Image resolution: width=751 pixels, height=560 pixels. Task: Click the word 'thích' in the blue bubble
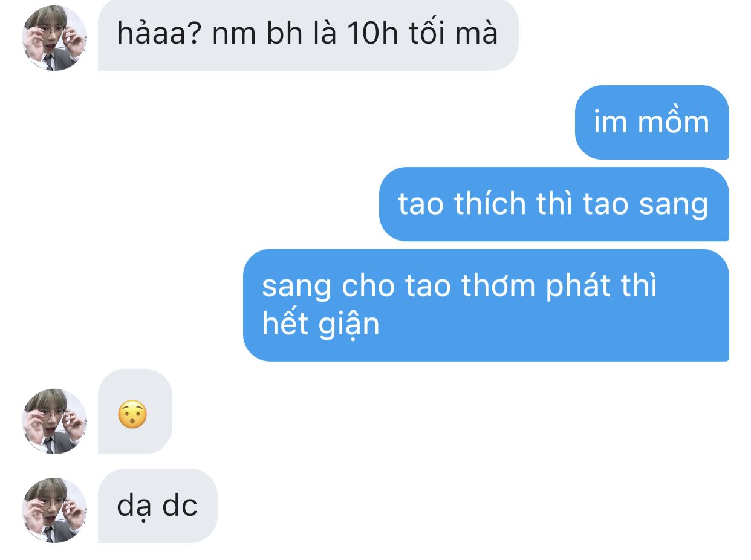pos(490,204)
